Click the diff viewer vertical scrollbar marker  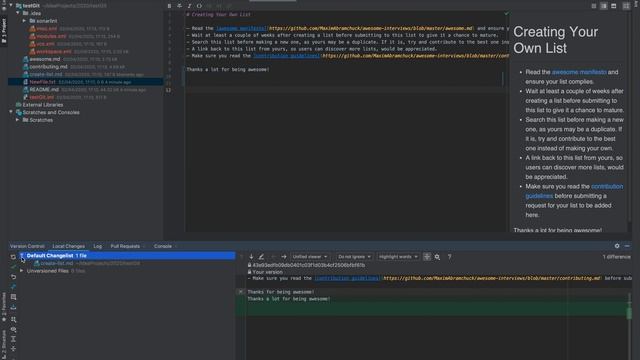pos(629,313)
